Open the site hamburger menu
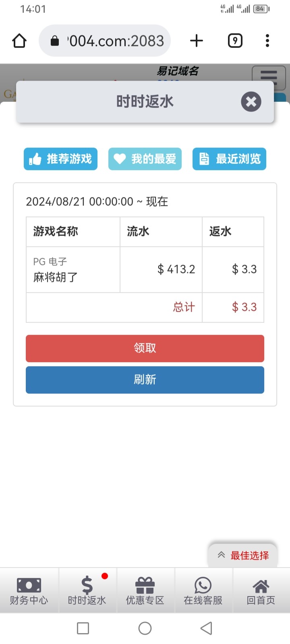This screenshot has width=290, height=644. tap(268, 76)
